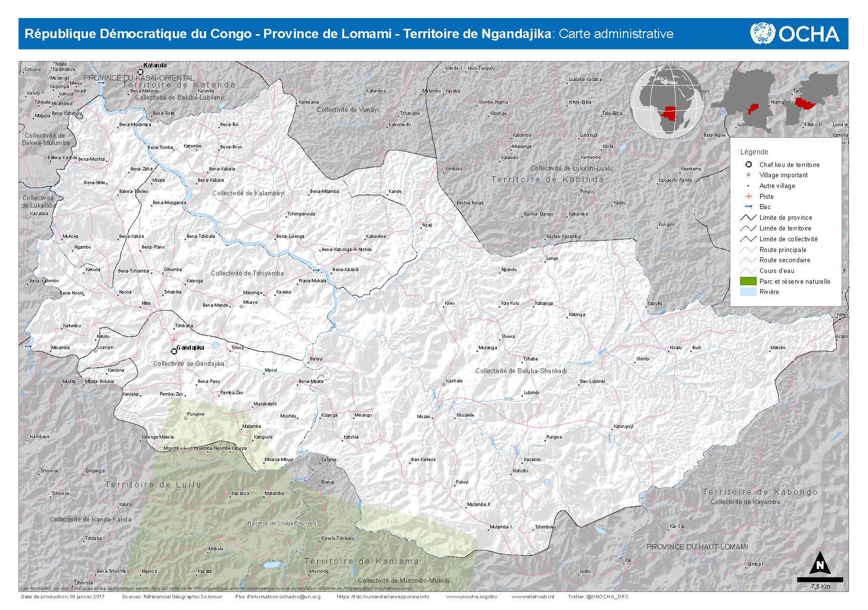This screenshot has width=868, height=610.
Task: Click the Bena-Kabonga-A-Nshile village label
Action: (x=347, y=249)
